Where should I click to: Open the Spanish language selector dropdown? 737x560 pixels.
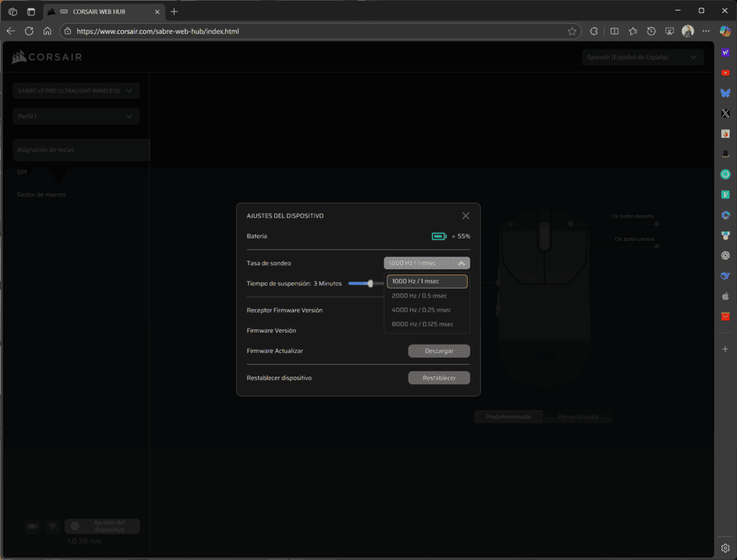[642, 57]
